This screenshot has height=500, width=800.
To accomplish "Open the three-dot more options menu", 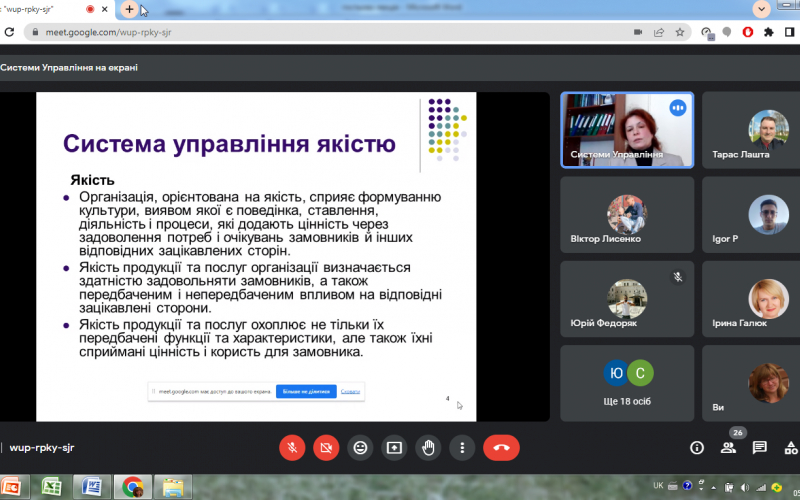I will pyautogui.click(x=462, y=448).
